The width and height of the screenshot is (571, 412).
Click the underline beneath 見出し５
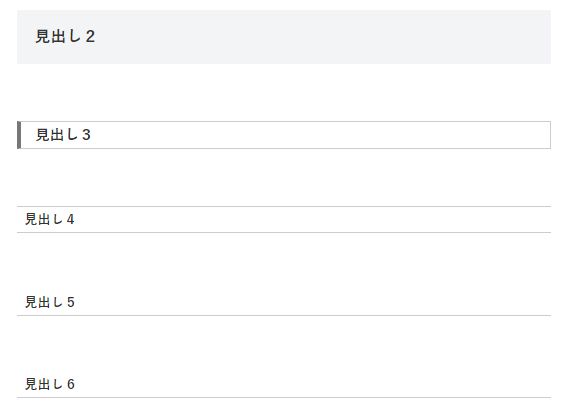(x=284, y=315)
